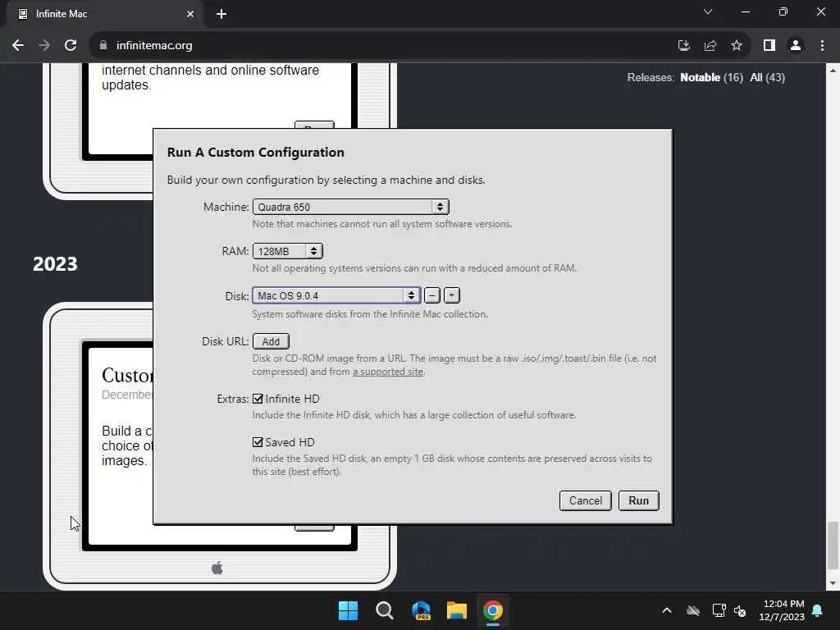Open a new browser tab
840x630 pixels.
pyautogui.click(x=221, y=14)
